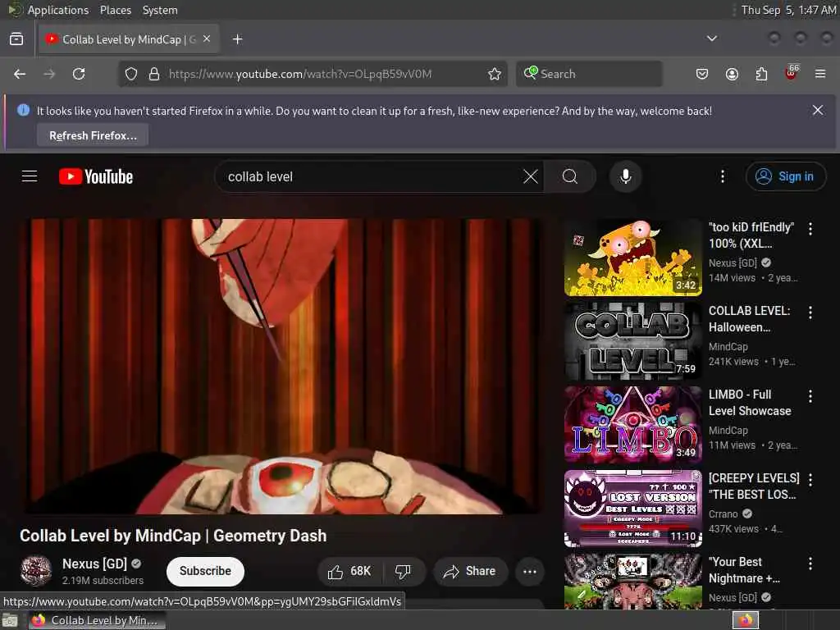Open YouTube settings three-dot menu

[722, 176]
